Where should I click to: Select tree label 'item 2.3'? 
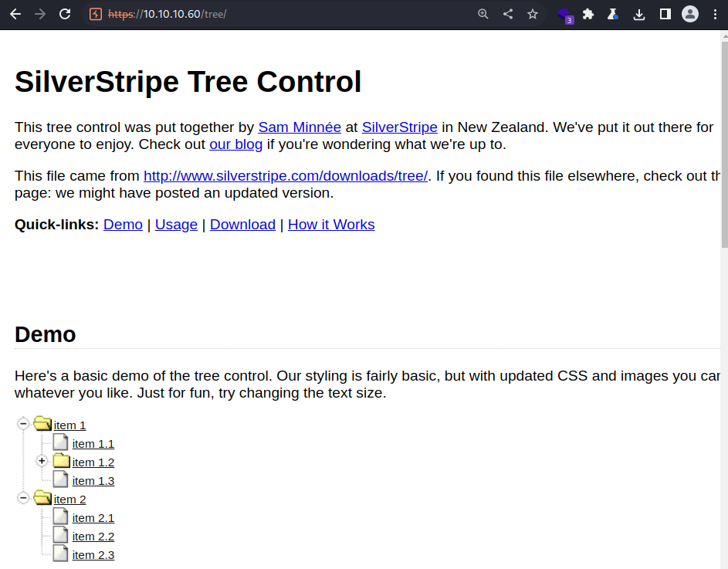93,556
